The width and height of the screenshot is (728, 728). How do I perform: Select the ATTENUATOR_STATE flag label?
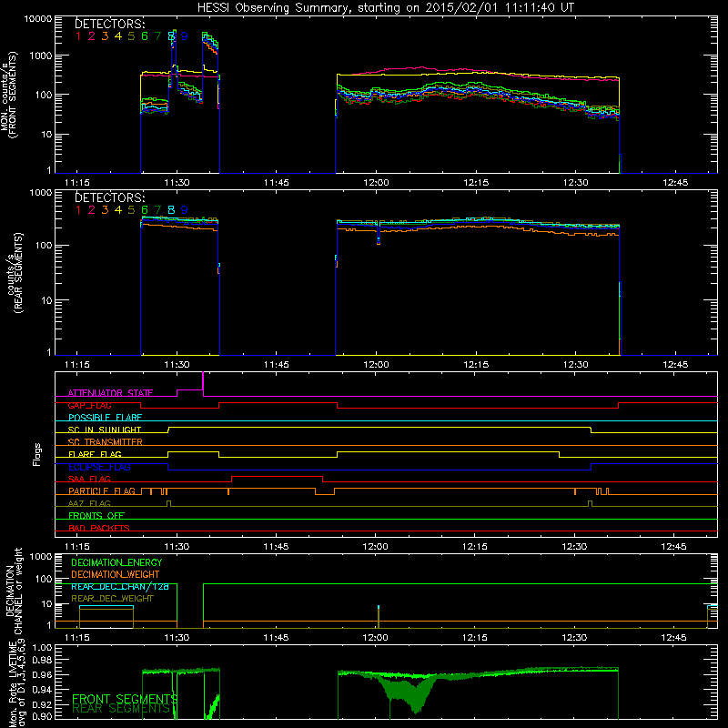click(110, 393)
